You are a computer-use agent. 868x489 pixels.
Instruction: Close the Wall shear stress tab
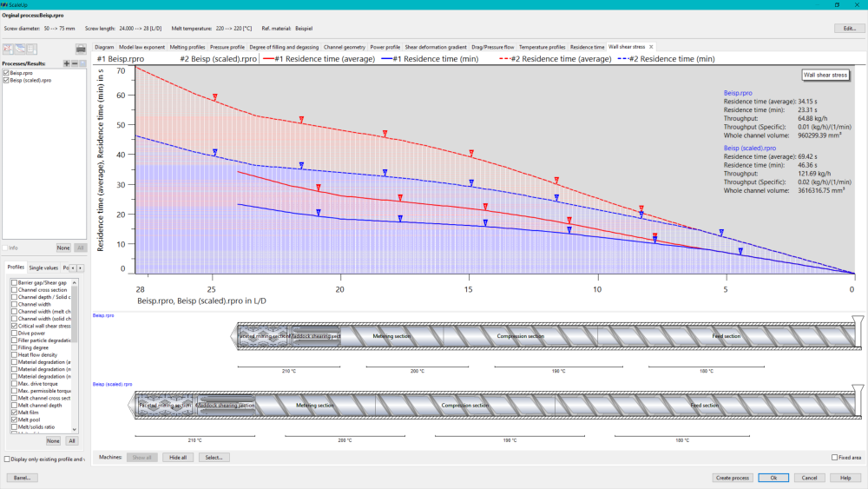pyautogui.click(x=651, y=47)
